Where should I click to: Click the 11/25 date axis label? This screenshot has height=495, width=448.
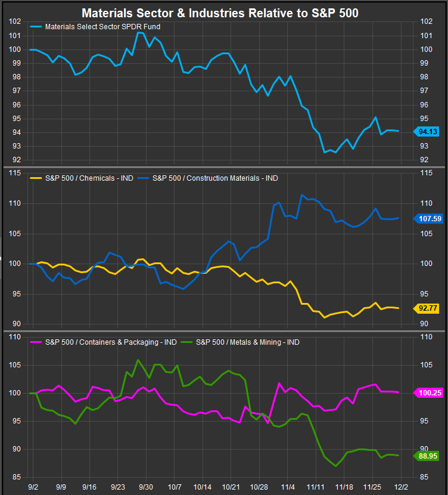(372, 487)
